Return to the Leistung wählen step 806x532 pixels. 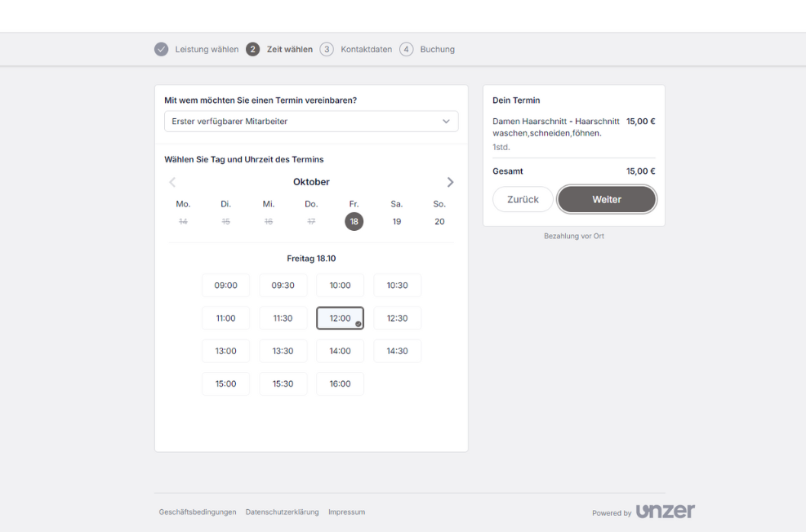[207, 49]
